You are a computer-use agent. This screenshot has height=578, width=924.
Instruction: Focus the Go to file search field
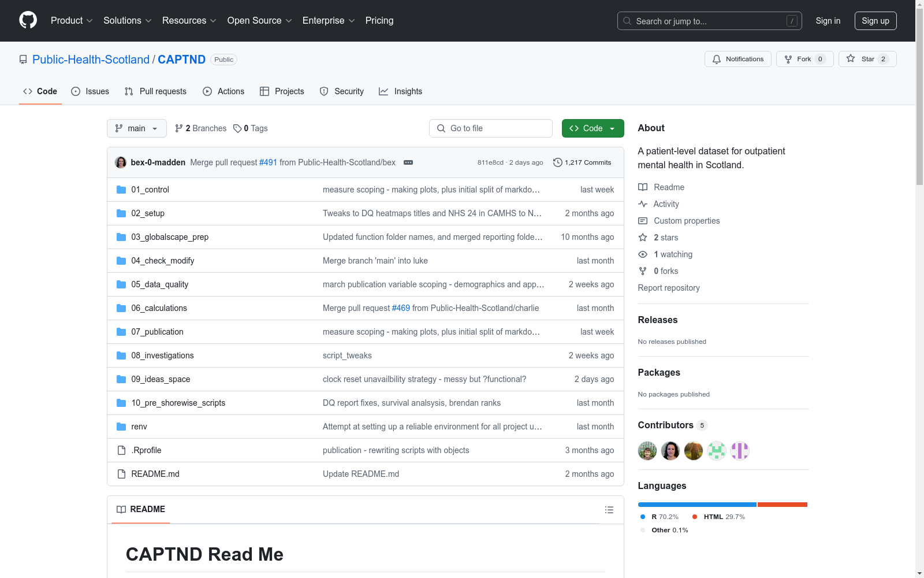[x=491, y=128]
